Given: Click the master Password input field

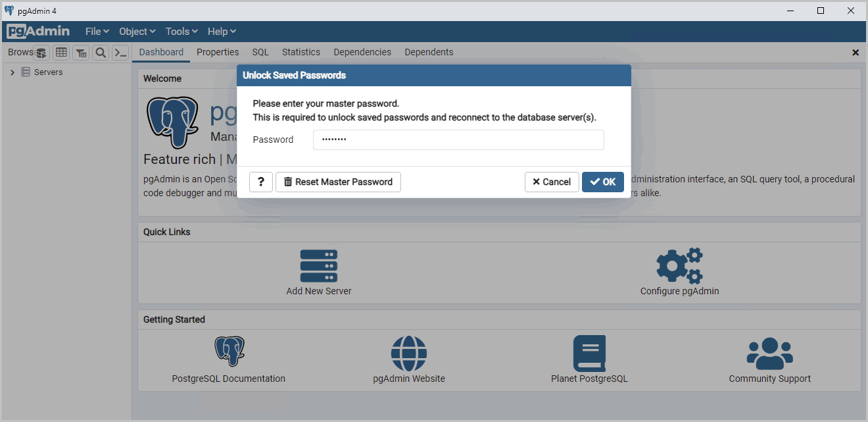Looking at the screenshot, I should [458, 140].
